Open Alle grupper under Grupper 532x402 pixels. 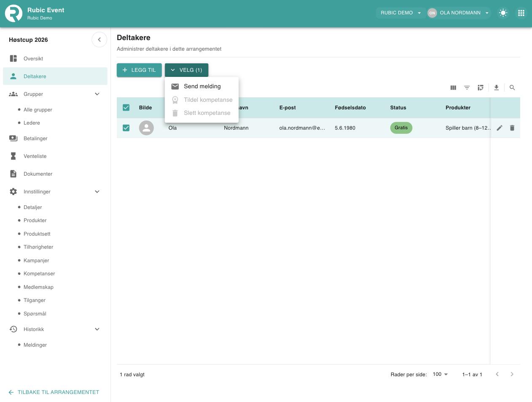[38, 110]
